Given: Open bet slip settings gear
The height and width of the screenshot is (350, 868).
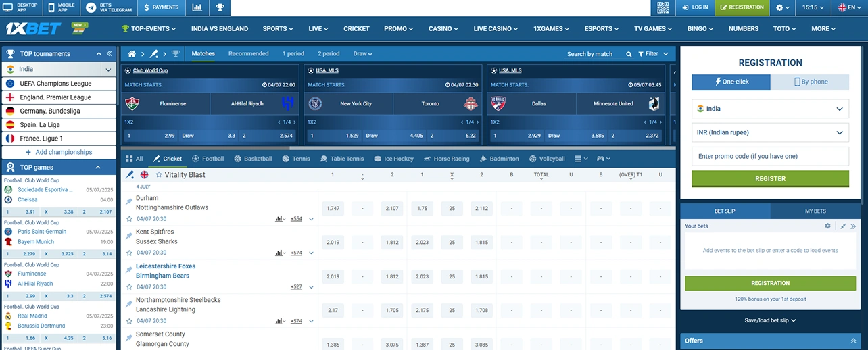Looking at the screenshot, I should (827, 226).
